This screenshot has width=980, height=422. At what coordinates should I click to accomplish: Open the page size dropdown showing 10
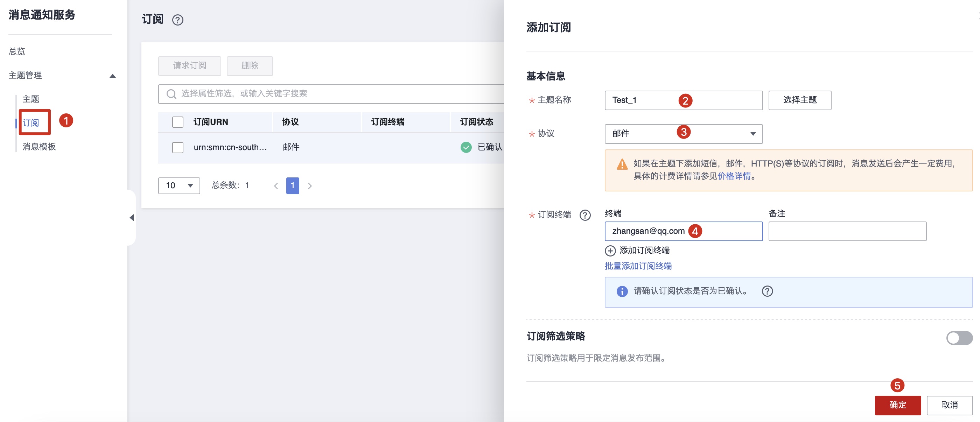pos(179,185)
